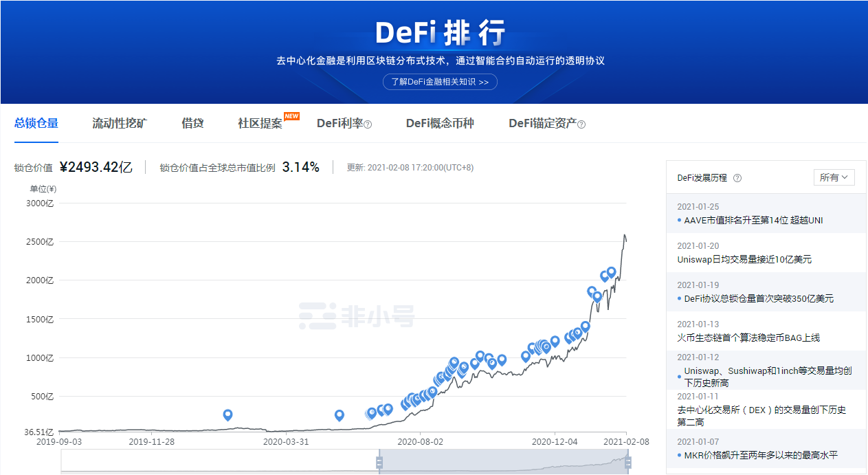
Task: Open help icon next to DeFi利率
Action: [368, 124]
